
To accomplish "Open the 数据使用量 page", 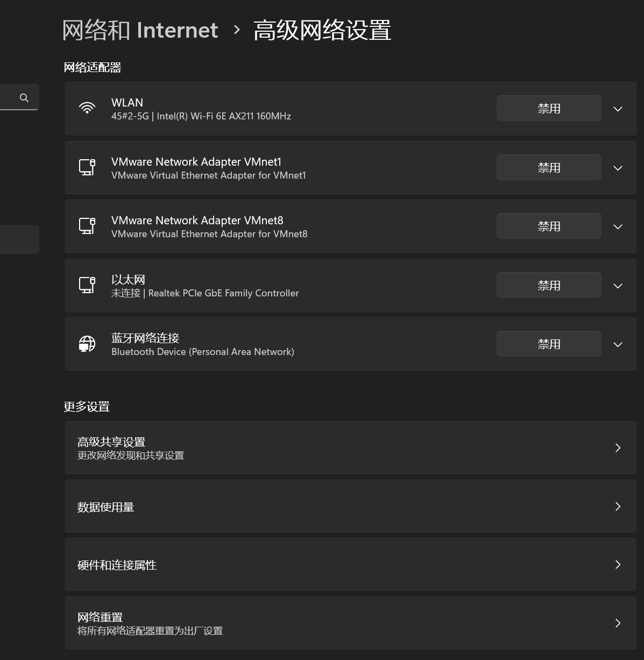I will (350, 506).
